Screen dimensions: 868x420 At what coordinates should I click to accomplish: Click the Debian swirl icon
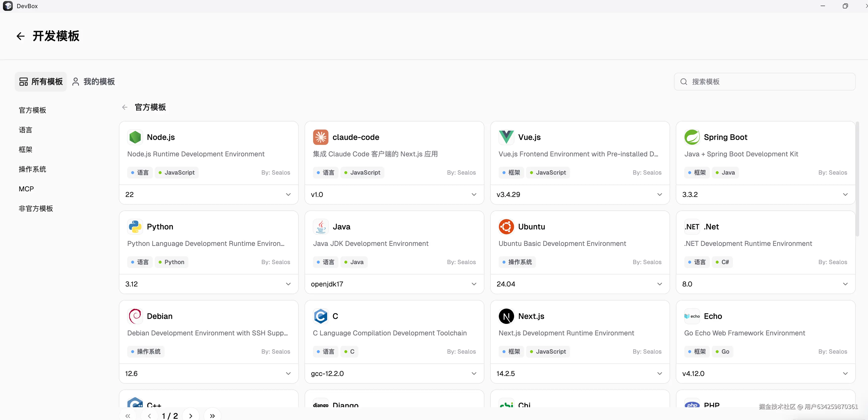[x=135, y=316]
